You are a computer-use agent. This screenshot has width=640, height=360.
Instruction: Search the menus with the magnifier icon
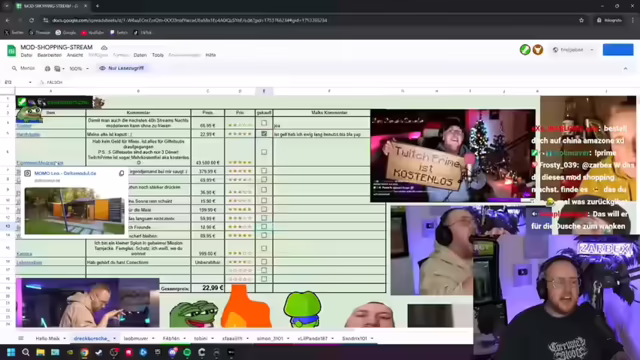click(14, 69)
